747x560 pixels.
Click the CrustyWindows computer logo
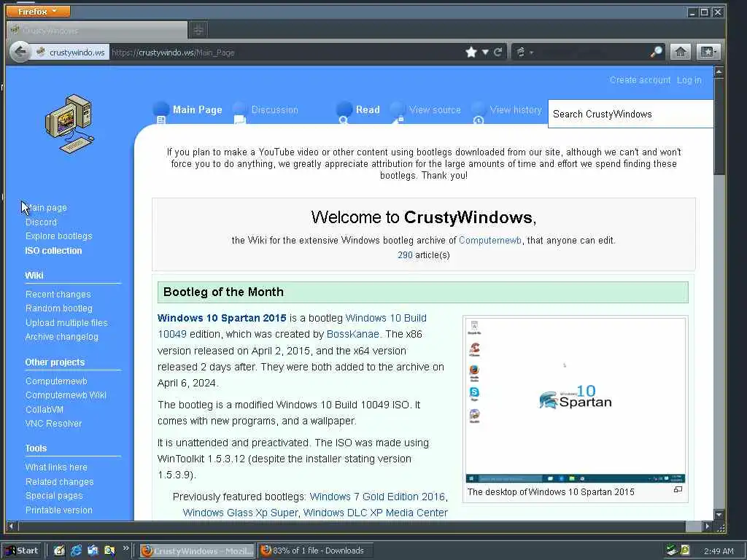pyautogui.click(x=69, y=124)
